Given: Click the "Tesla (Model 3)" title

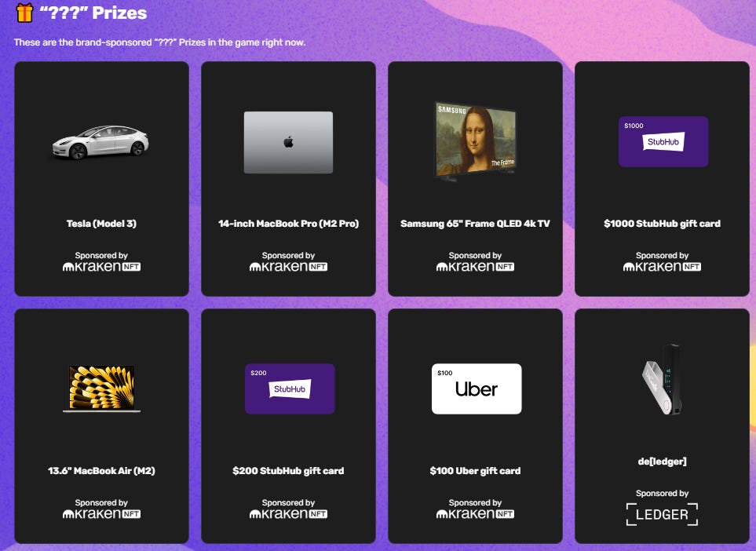Looking at the screenshot, I should (x=101, y=224).
